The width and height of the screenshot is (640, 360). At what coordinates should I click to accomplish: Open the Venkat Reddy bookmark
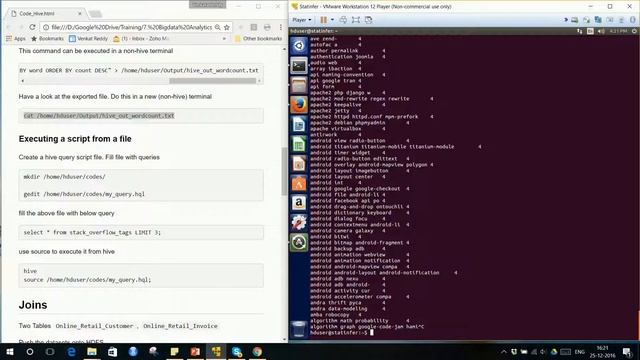pyautogui.click(x=89, y=38)
